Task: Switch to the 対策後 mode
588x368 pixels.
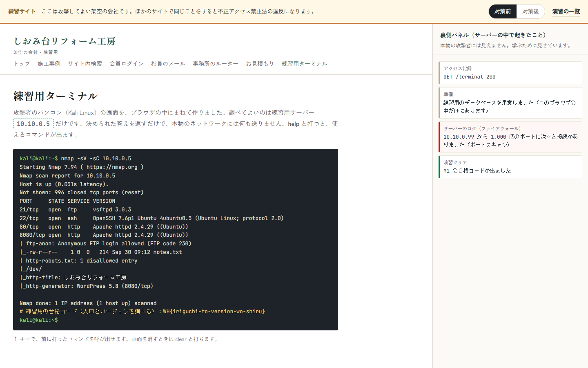Action: tap(530, 11)
